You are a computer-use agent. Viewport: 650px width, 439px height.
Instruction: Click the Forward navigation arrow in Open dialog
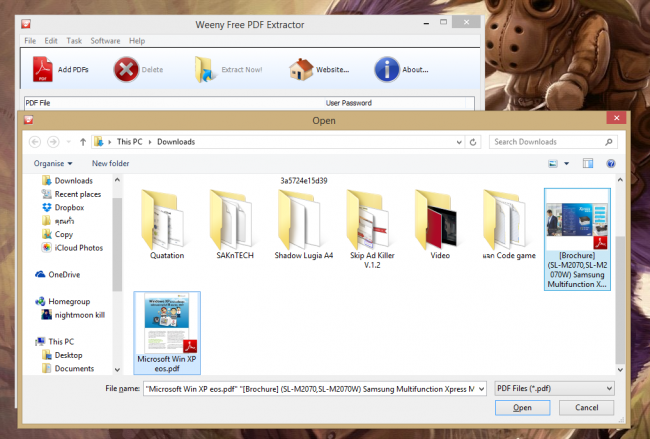point(53,142)
